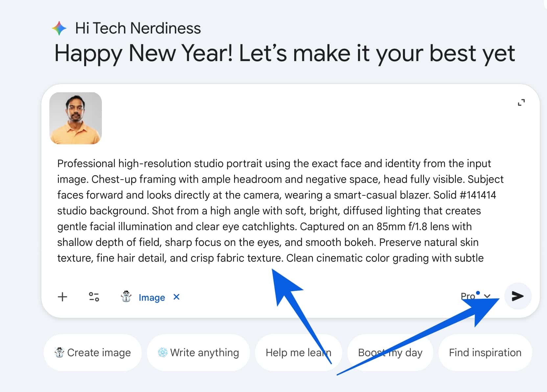Click the plus icon to attach files
Image resolution: width=547 pixels, height=392 pixels.
(x=62, y=297)
